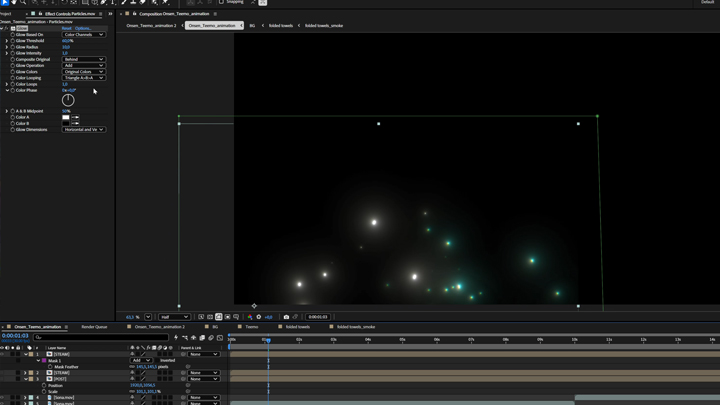
Task: Switch to the BG timeline tab
Action: [215, 327]
